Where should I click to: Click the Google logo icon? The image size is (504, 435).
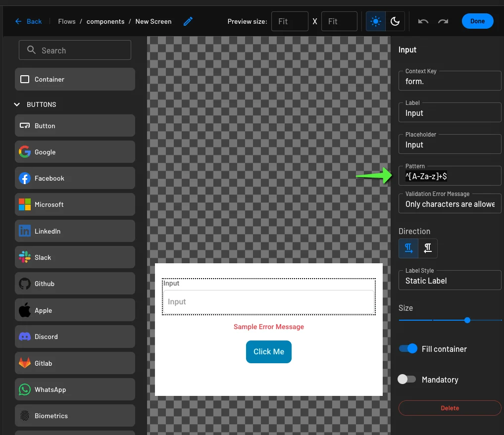click(25, 152)
